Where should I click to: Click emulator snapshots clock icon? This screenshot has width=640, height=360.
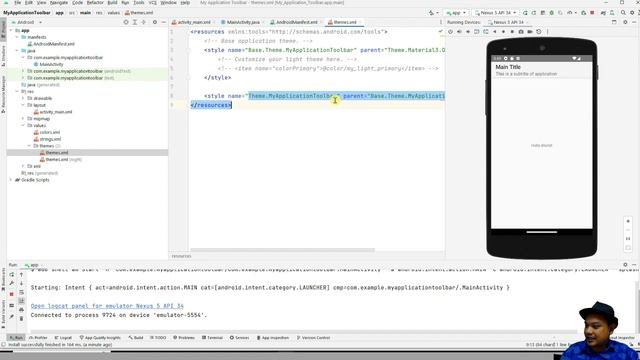point(539,31)
